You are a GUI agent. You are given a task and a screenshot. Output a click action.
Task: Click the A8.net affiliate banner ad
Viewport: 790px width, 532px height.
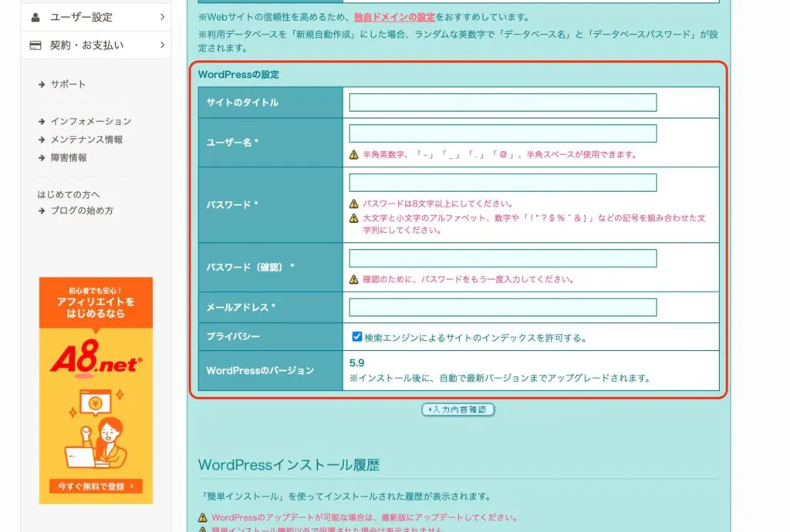(x=96, y=389)
